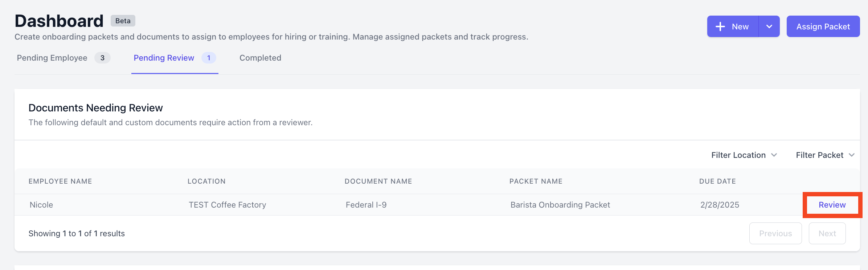Click the Due Date column header
The height and width of the screenshot is (270, 868).
click(717, 181)
